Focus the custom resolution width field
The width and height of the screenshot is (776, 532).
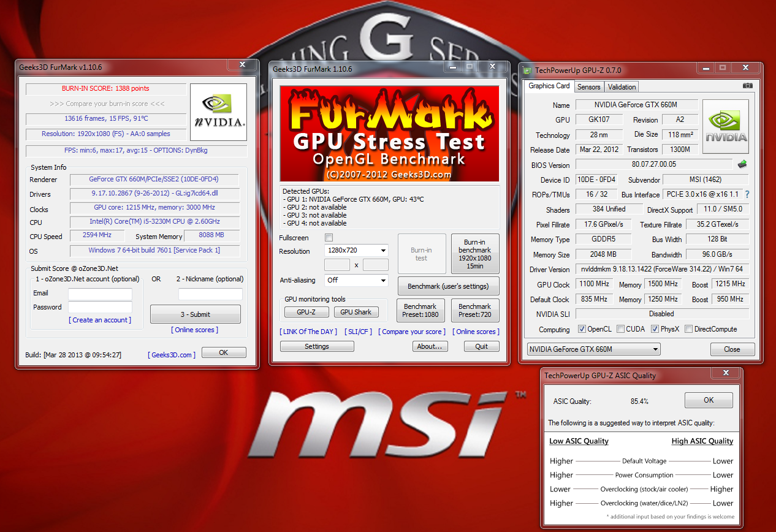tap(337, 265)
